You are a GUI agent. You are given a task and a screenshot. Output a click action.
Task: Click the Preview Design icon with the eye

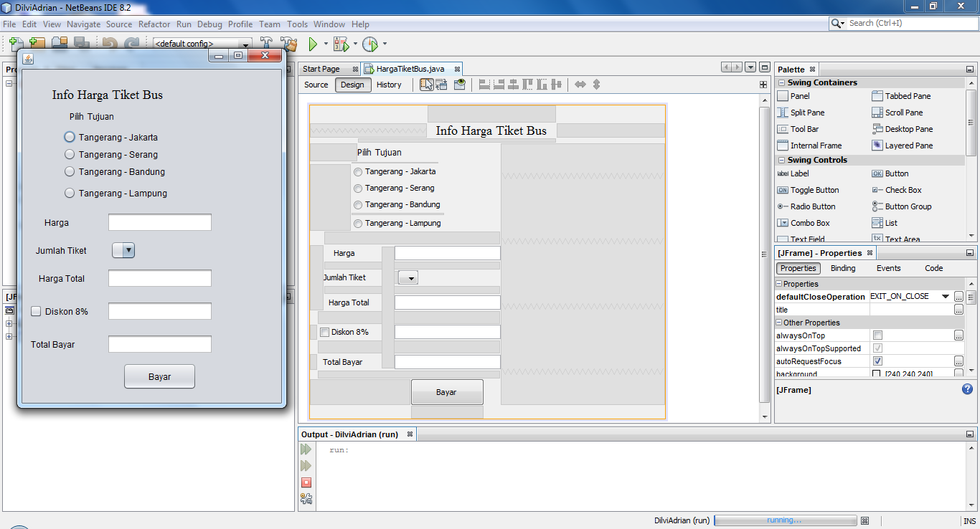point(459,84)
